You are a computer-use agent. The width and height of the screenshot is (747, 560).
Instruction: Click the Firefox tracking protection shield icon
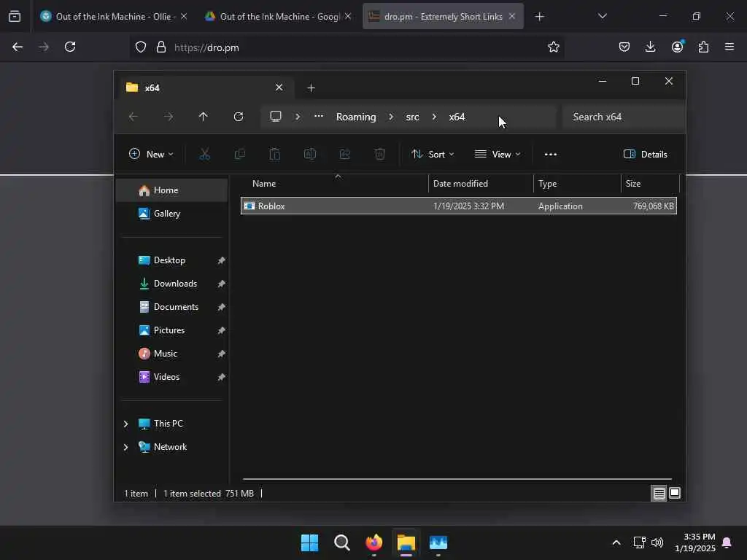(x=141, y=47)
